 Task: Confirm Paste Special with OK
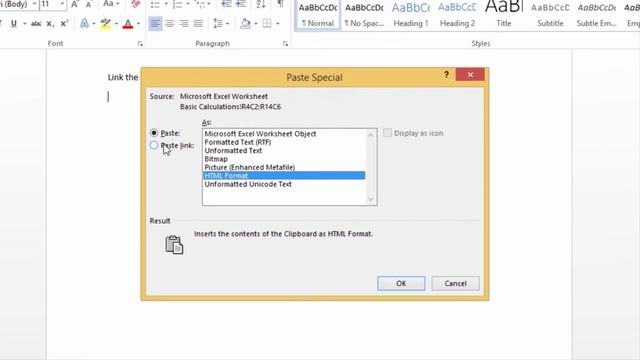pyautogui.click(x=401, y=283)
